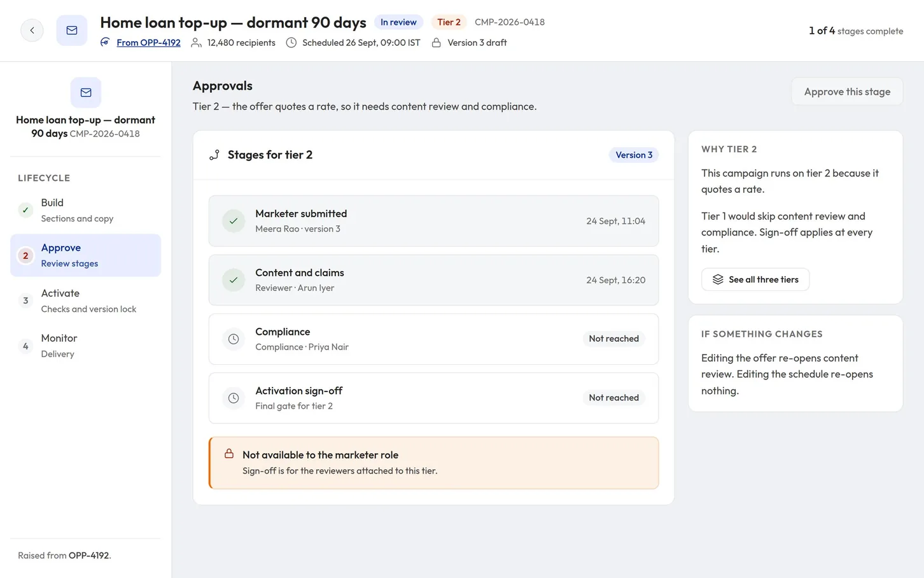This screenshot has width=924, height=578.
Task: Click Not reached badge on Compliance row
Action: coord(613,339)
